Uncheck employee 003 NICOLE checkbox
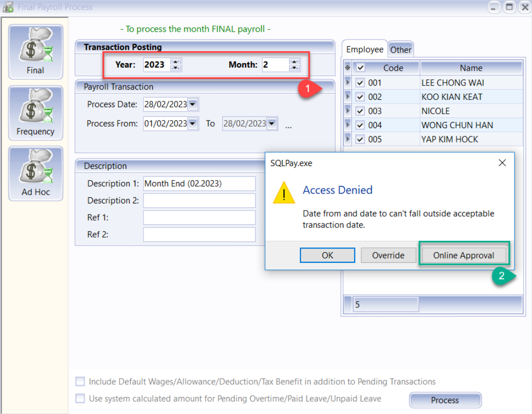Image resolution: width=532 pixels, height=414 pixels. [x=360, y=111]
